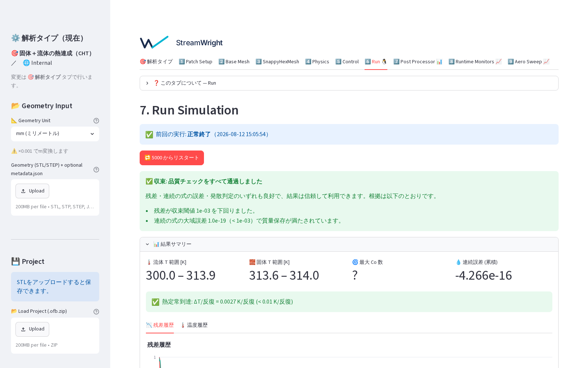Open the Post Processor tab
Viewport: 588px width, 368px height.
pyautogui.click(x=418, y=62)
